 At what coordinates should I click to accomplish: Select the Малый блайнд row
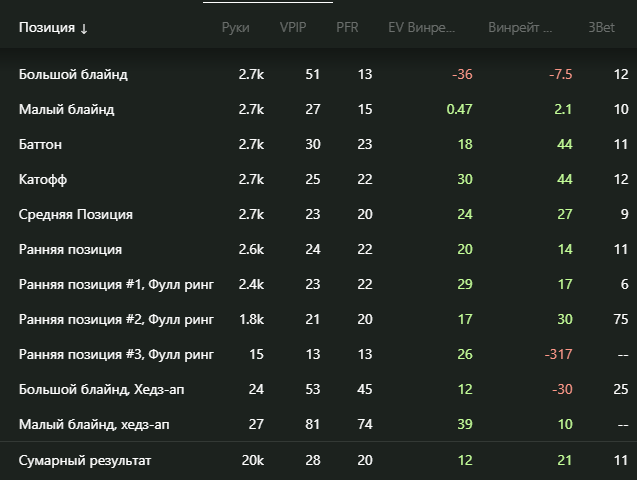66,109
